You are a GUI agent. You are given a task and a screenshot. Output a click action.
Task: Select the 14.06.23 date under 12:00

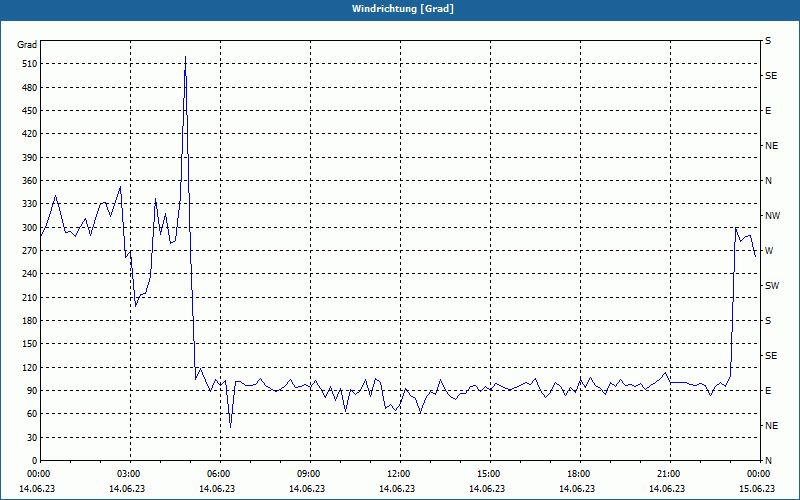(397, 489)
